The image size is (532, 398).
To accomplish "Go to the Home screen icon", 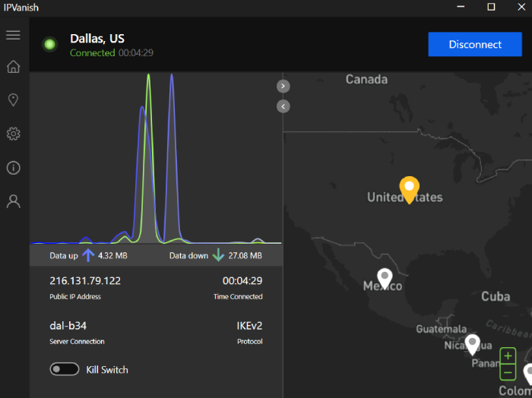I will coord(13,67).
